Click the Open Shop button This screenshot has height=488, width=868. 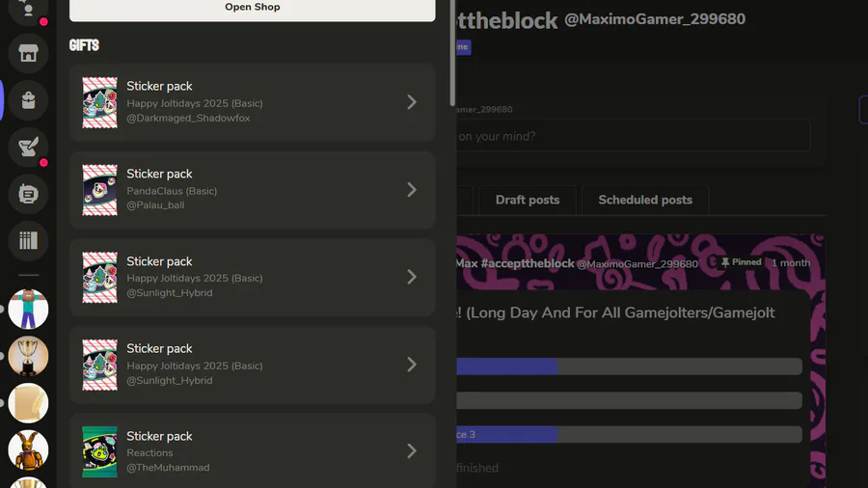(x=252, y=8)
